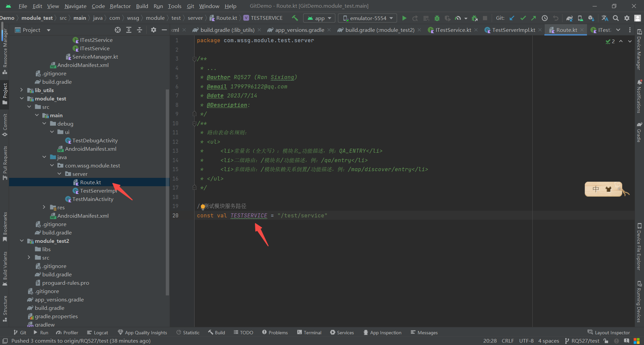The width and height of the screenshot is (644, 345).
Task: Click the Debug app bug icon
Action: click(x=437, y=18)
